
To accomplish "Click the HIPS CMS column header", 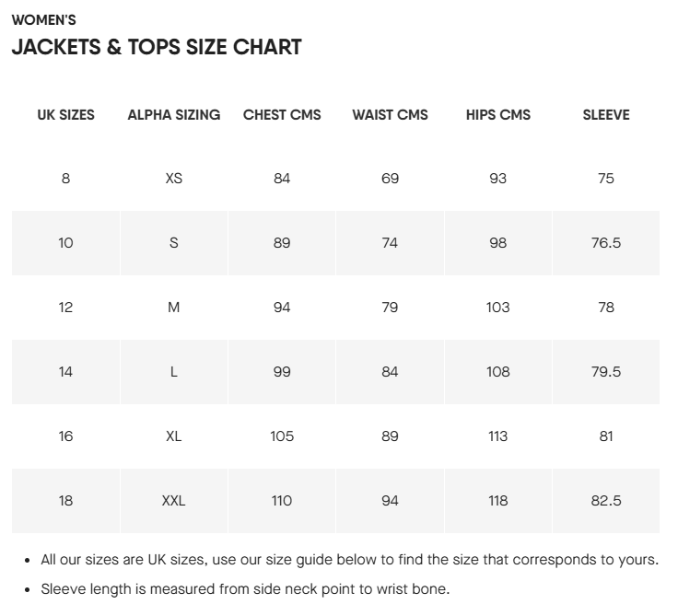I will coord(498,115).
